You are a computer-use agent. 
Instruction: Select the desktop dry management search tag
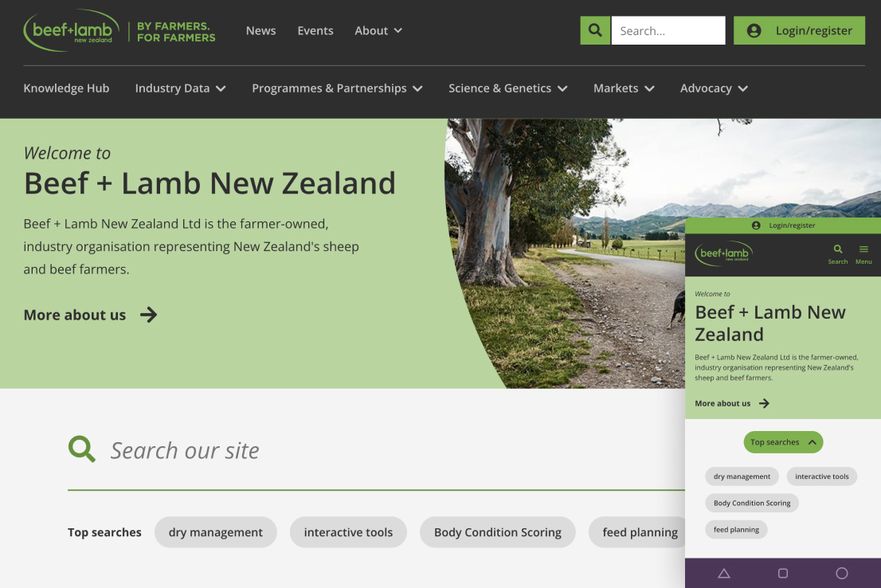coord(216,532)
